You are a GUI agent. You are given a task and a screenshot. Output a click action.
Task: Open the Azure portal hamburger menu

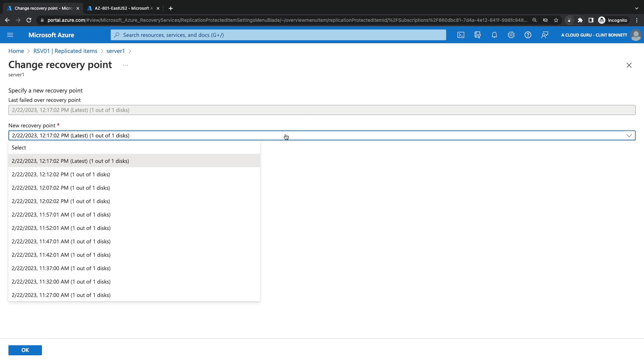click(x=10, y=35)
